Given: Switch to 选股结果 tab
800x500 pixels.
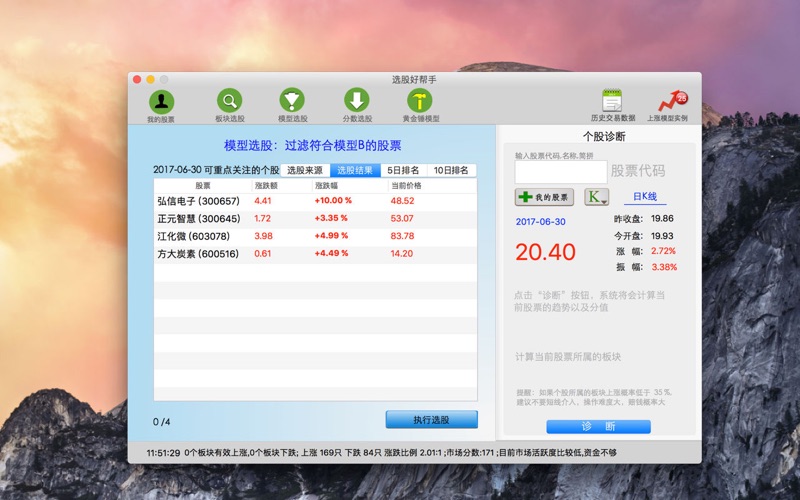Looking at the screenshot, I should click(x=355, y=170).
